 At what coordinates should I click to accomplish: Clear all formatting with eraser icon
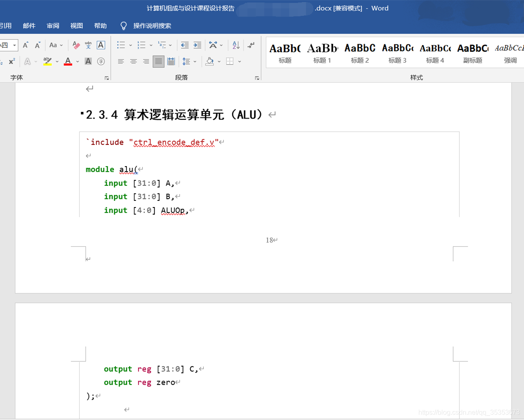[x=76, y=45]
